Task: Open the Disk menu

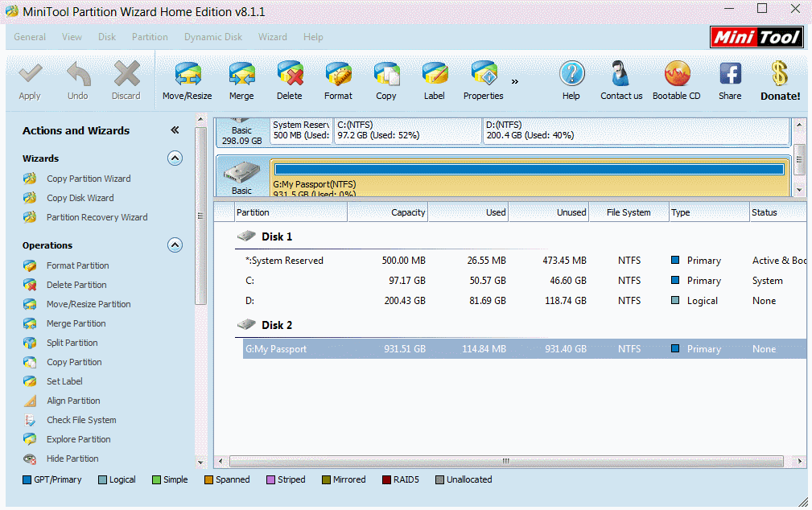Action: (107, 37)
